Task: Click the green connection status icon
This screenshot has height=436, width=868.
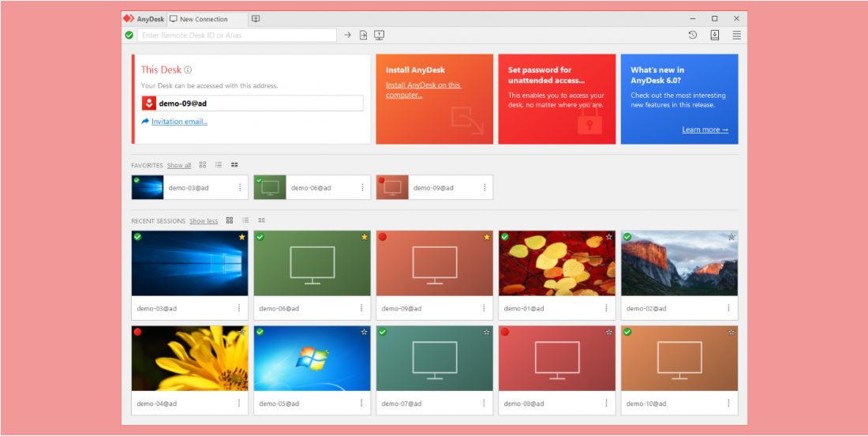Action: 129,35
